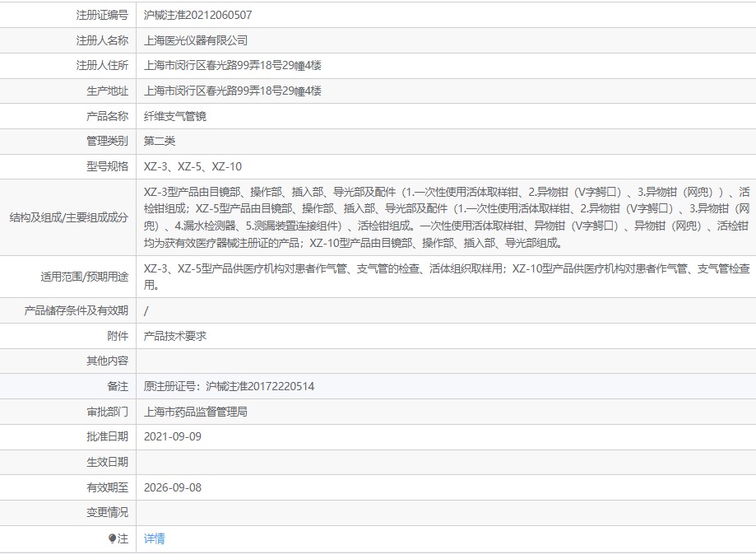Click the scope text starting with XZ-3、XZ-5型产品供医疗机构
Screen dimensions: 756x559
coord(447,277)
